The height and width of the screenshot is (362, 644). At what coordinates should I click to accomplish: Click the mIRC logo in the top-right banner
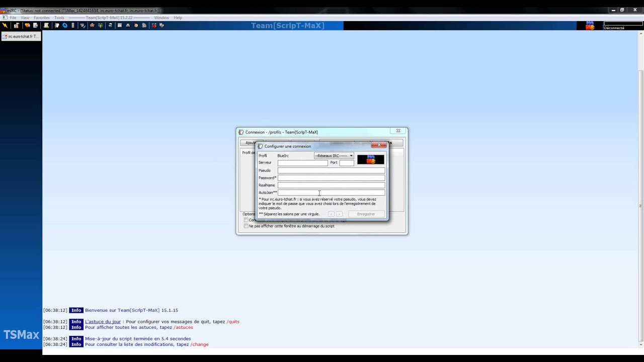pyautogui.click(x=590, y=26)
